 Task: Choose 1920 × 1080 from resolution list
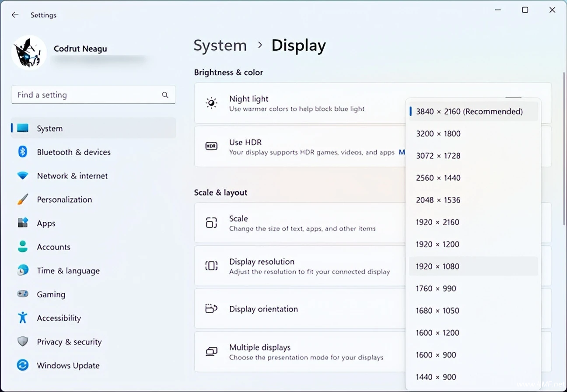[x=437, y=266]
